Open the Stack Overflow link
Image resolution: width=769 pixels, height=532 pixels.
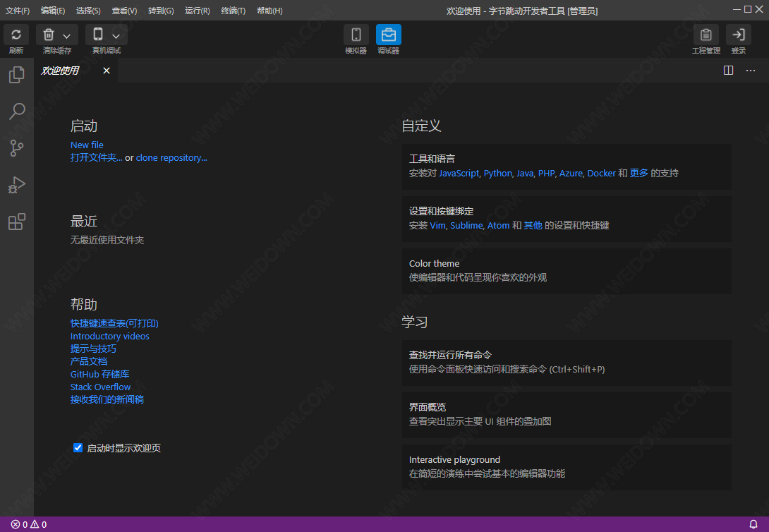coord(101,387)
